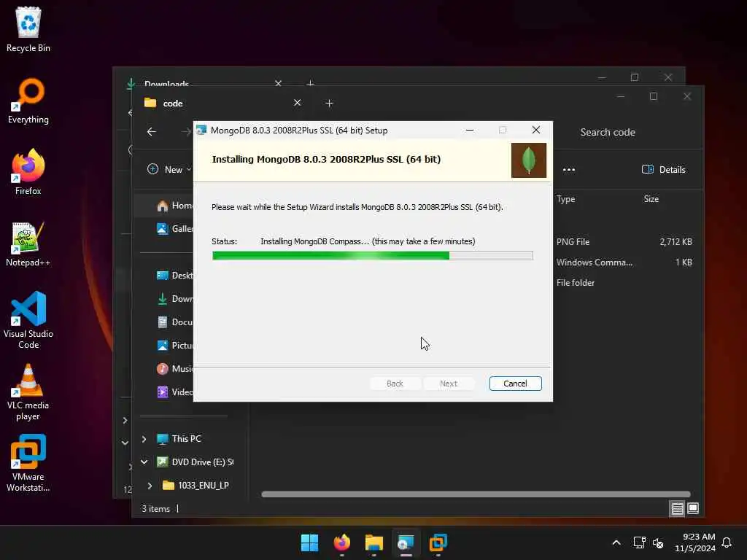Open the clock showing 9:23 AM
Screen dimensions: 747x560
695,542
